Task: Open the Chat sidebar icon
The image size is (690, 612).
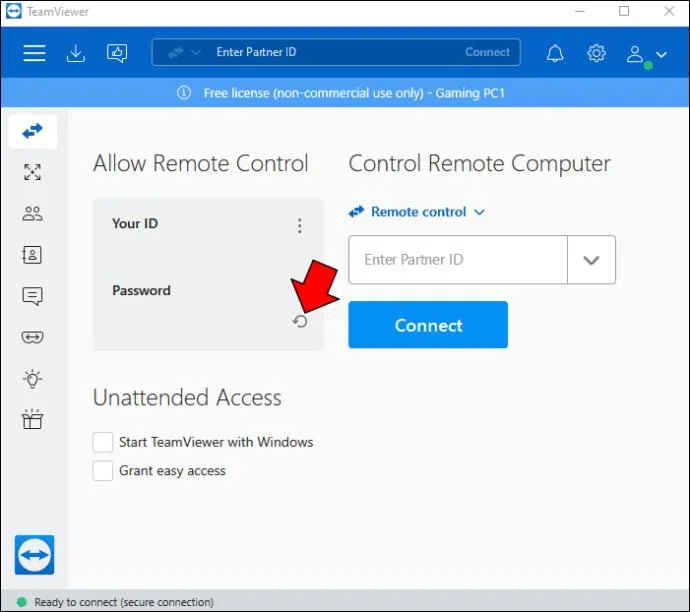Action: (32, 296)
